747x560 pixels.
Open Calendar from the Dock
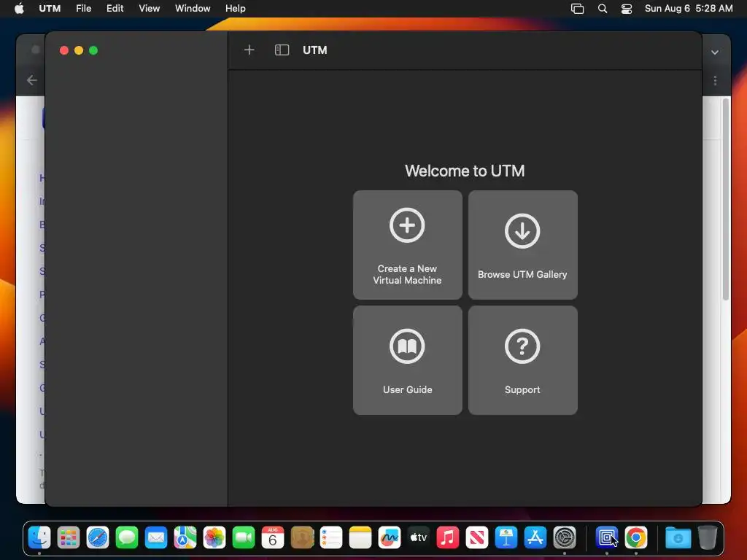click(273, 537)
